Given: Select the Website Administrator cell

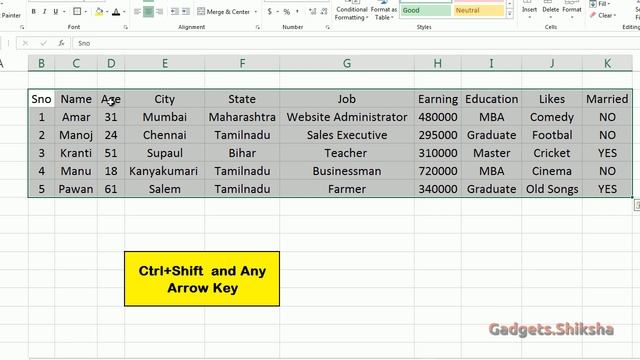Looking at the screenshot, I should pos(347,117).
